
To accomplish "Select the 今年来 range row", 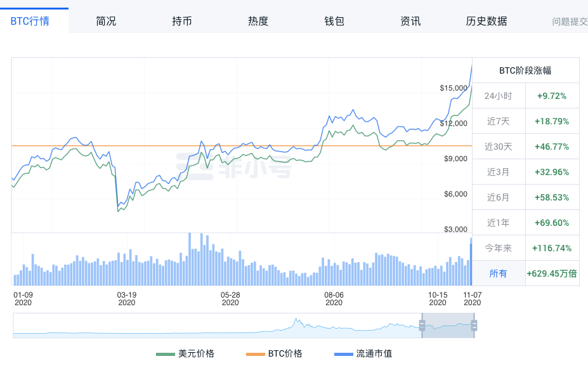I will pos(526,248).
